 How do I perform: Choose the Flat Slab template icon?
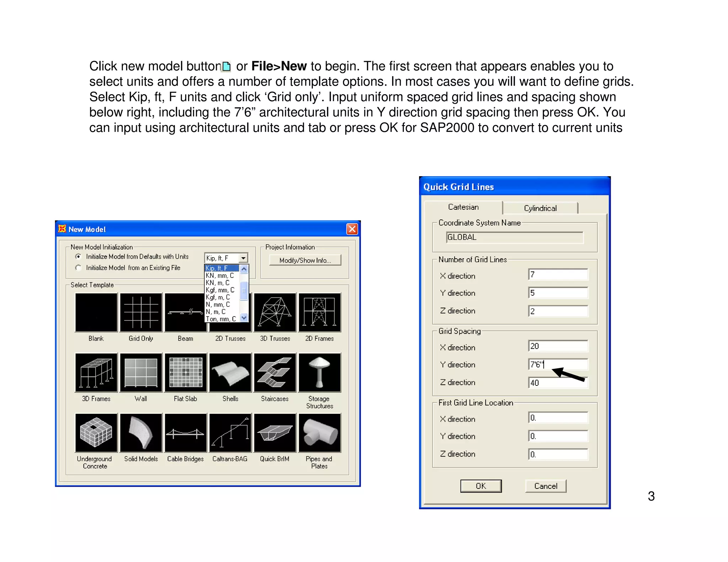186,372
